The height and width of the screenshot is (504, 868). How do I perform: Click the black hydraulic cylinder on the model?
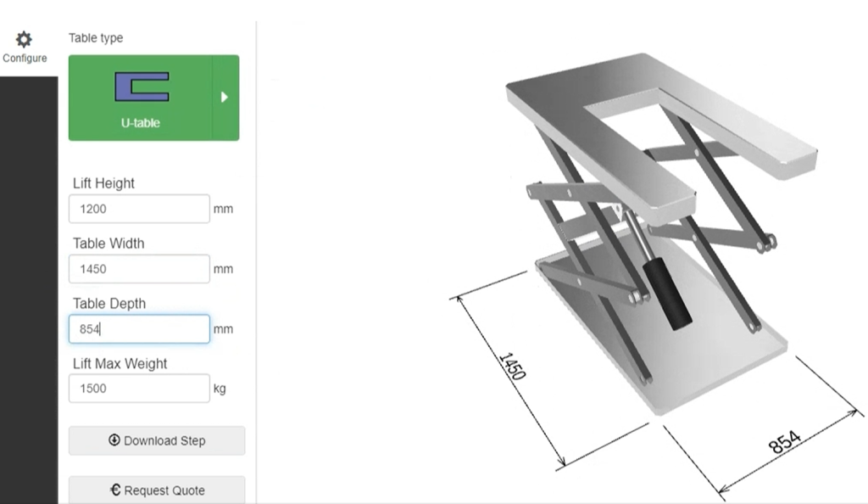click(x=668, y=294)
